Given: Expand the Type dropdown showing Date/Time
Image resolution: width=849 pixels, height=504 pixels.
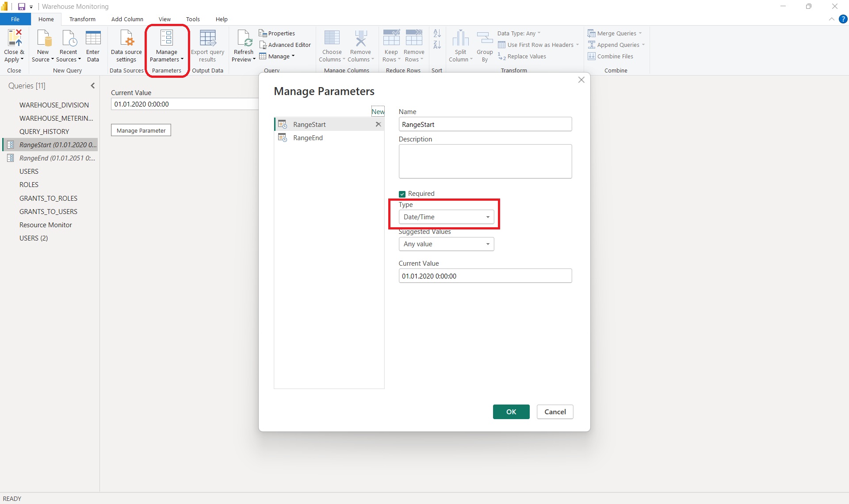Looking at the screenshot, I should (x=446, y=217).
